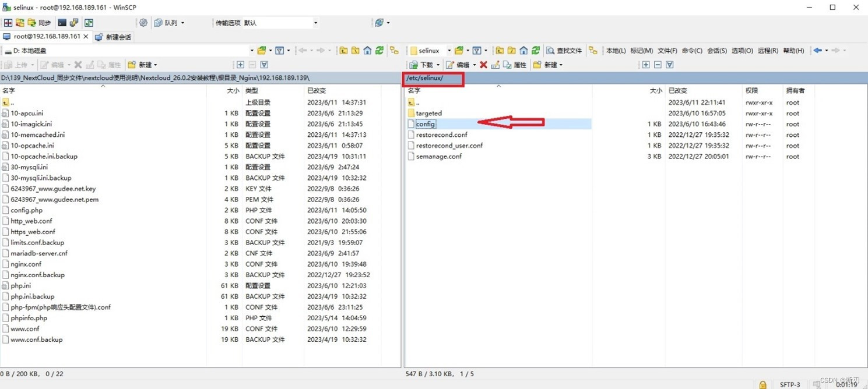Screen dimensions: 868x389
Task: Open Find Files (查找文件) tool
Action: click(x=564, y=51)
